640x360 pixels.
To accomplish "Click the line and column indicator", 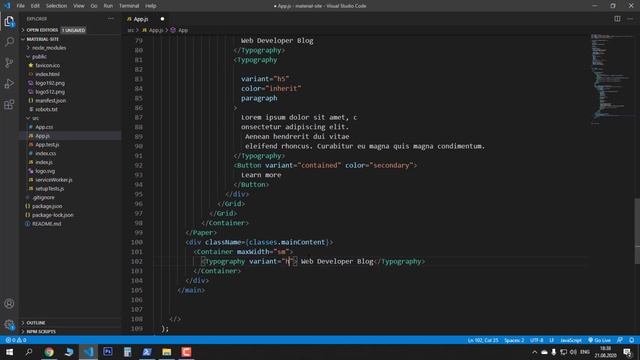I will tap(483, 340).
